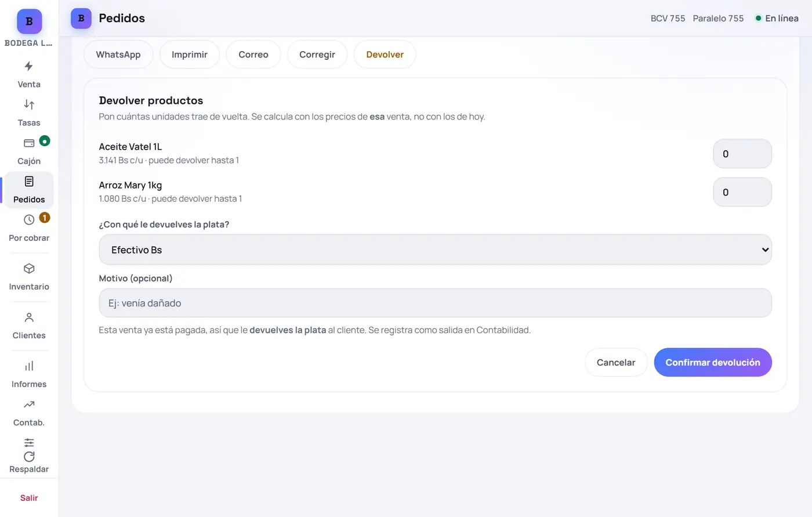
Task: Focus Arroz Mary 1kg quantity field
Action: 742,192
